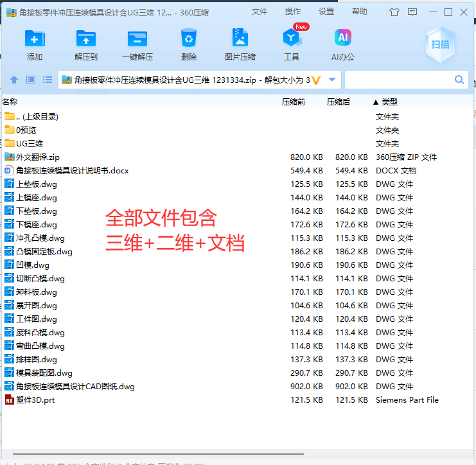This screenshot has width=476, height=465.
Task: Open the 操作 menu
Action: point(293,12)
